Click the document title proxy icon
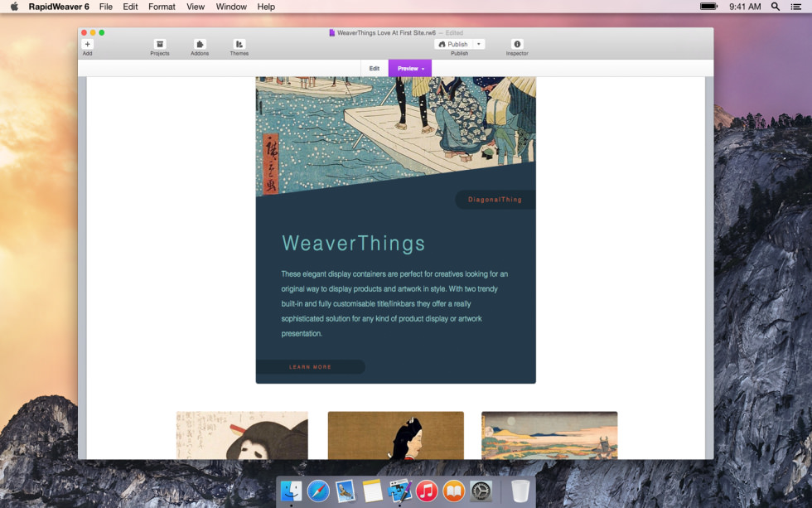812x508 pixels. [x=332, y=32]
